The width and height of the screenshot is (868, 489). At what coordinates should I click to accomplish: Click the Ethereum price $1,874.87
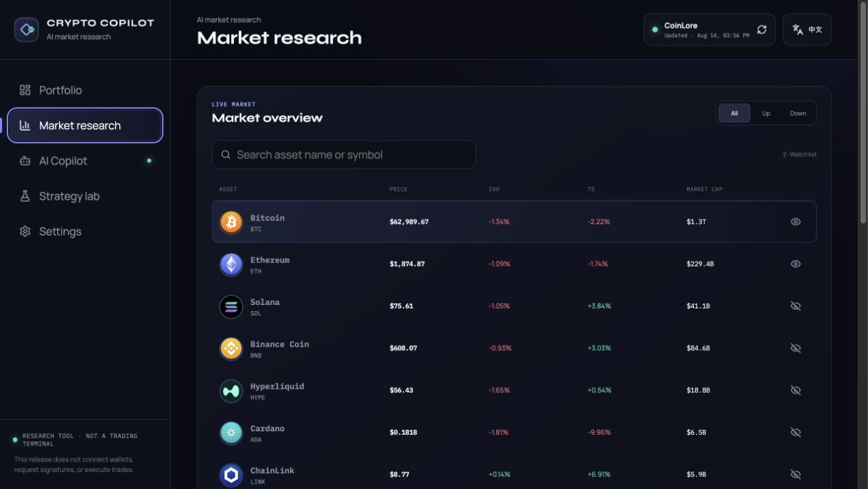coord(407,264)
